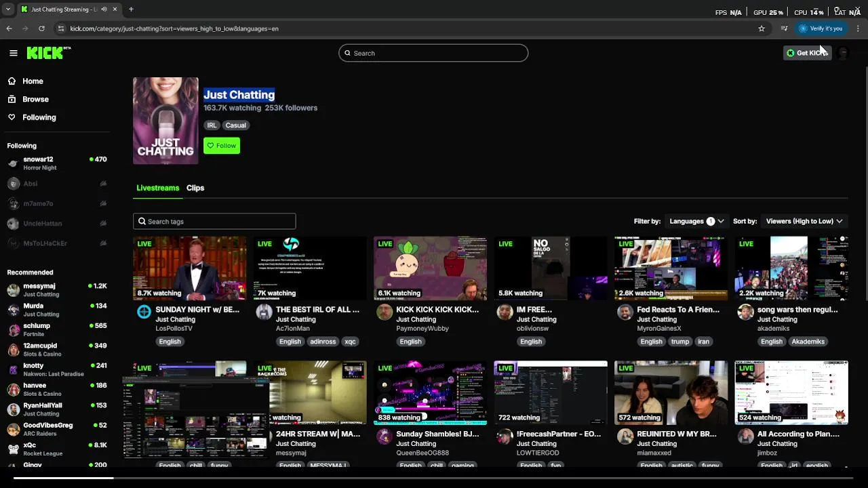Open song wars stream thumbnail
The width and height of the screenshot is (868, 488).
[791, 268]
